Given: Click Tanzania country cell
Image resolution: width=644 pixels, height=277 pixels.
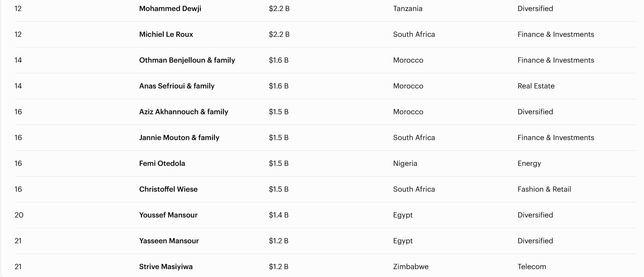Looking at the screenshot, I should [408, 9].
